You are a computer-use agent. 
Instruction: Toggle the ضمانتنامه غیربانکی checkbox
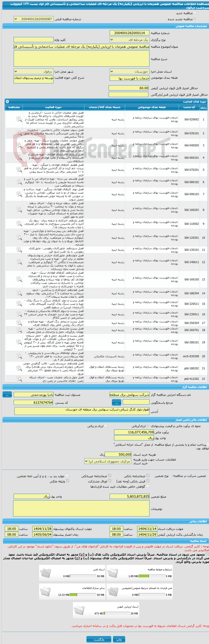click(x=110, y=476)
